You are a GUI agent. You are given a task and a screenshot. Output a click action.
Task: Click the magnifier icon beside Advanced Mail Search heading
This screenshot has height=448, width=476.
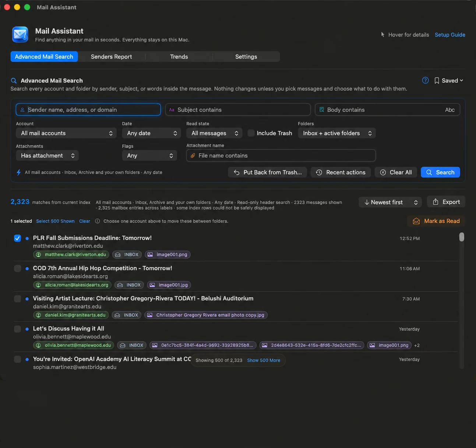(14, 81)
